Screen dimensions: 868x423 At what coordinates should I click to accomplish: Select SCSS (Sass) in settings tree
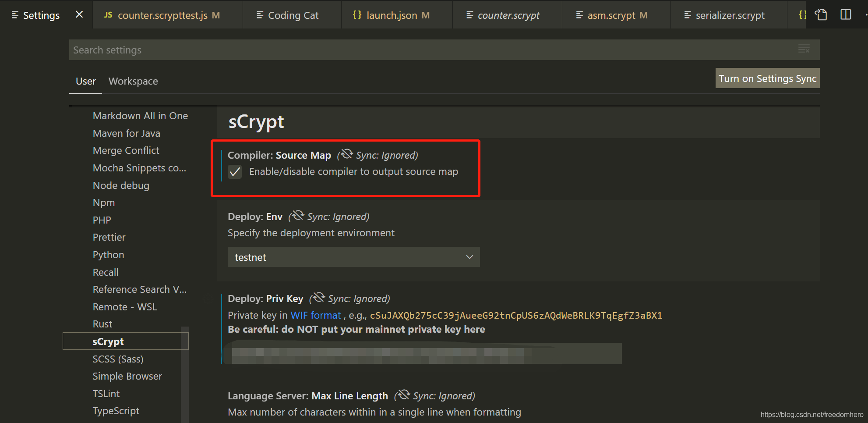tap(118, 359)
